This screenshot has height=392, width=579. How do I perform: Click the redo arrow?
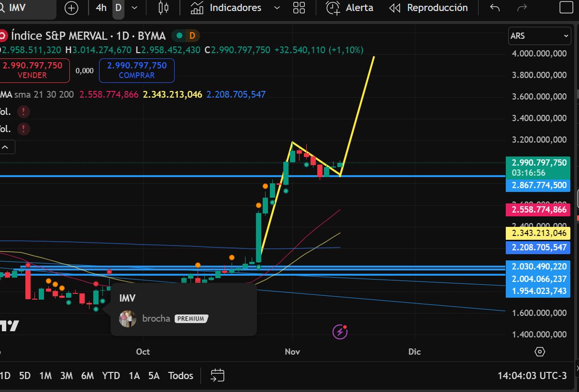(x=523, y=8)
